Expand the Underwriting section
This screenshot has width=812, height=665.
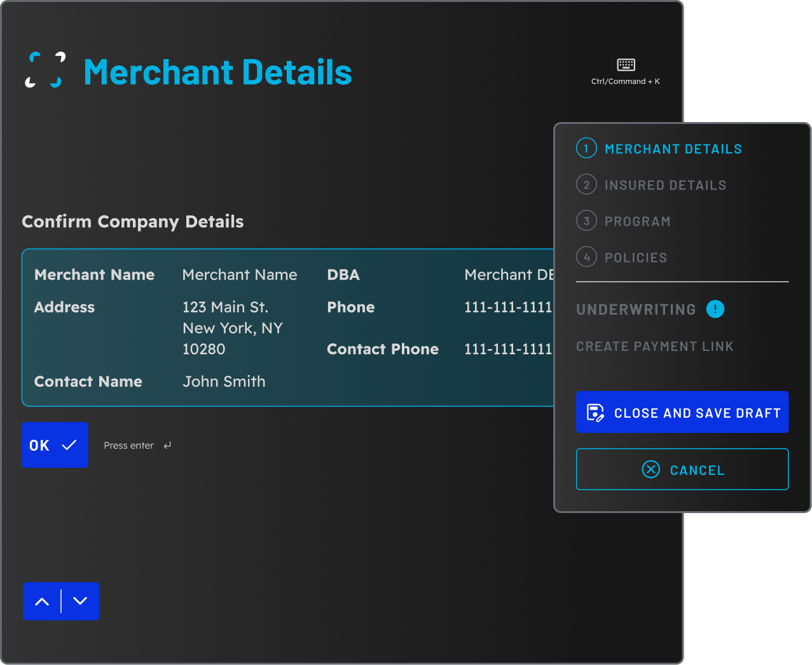tap(635, 309)
